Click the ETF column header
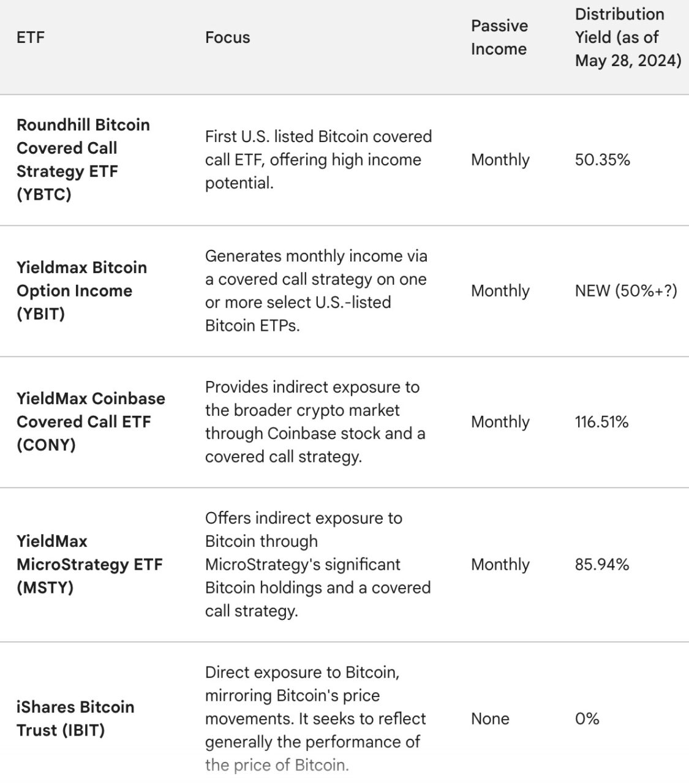The height and width of the screenshot is (784, 689). [x=31, y=37]
